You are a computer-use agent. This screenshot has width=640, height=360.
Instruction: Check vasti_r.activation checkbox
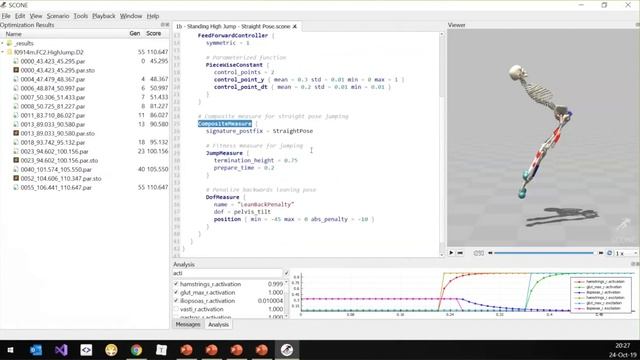(x=176, y=309)
